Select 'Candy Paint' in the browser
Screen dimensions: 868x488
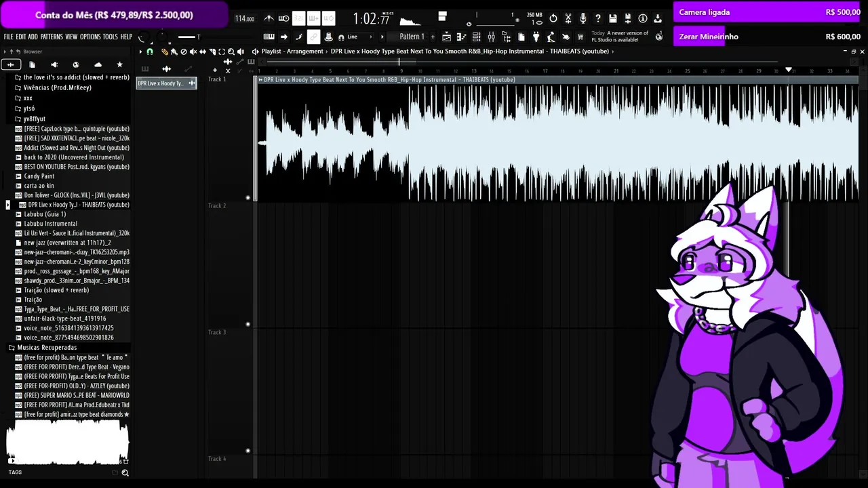[39, 176]
